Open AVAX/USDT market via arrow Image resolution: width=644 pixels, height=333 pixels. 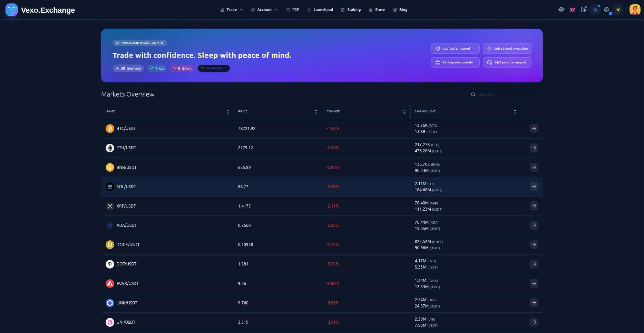point(534,283)
